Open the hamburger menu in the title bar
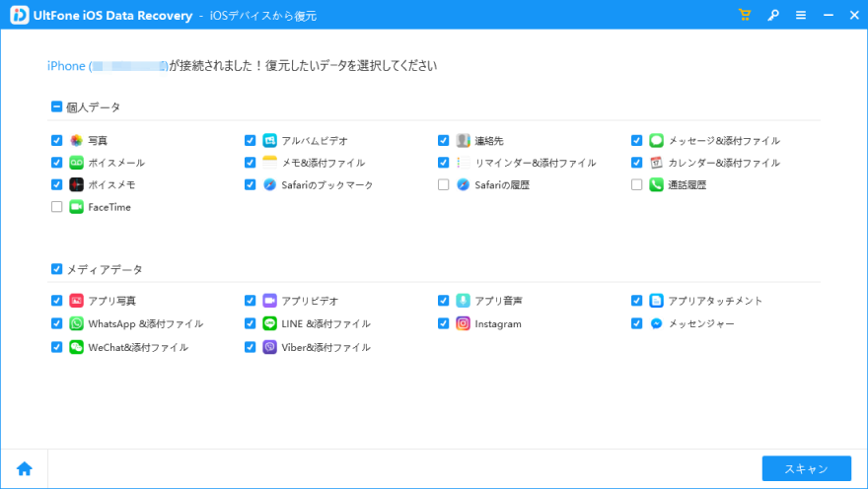Viewport: 868px width, 489px height. point(801,16)
